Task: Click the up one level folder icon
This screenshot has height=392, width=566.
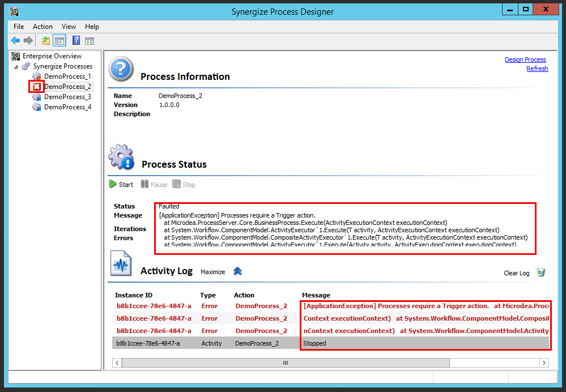Action: tap(46, 41)
